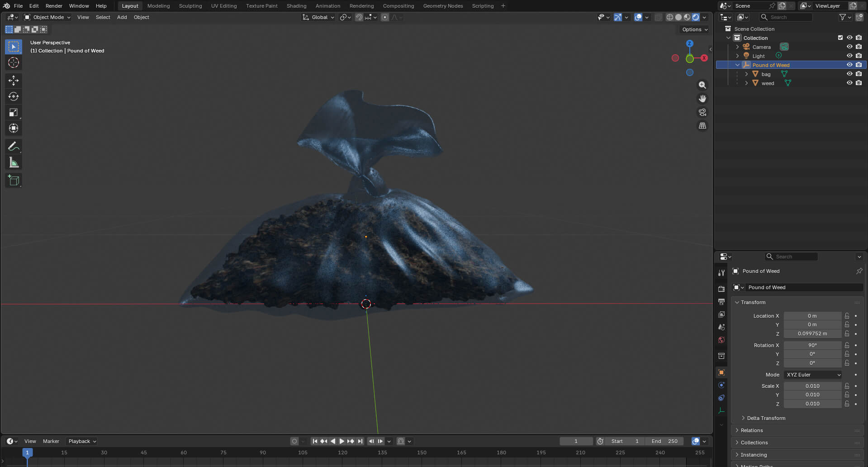Open the Add menu in viewport header
Screen dimensions: 868x467
click(x=122, y=17)
